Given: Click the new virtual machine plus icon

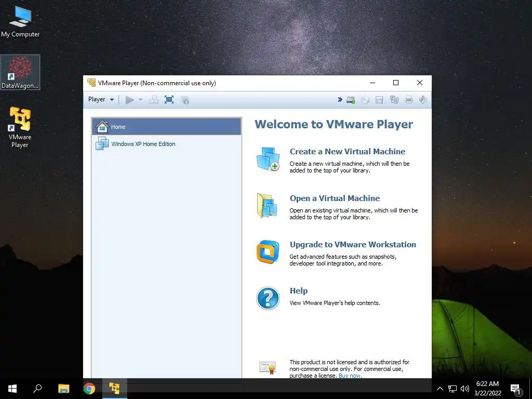Looking at the screenshot, I should click(x=268, y=159).
